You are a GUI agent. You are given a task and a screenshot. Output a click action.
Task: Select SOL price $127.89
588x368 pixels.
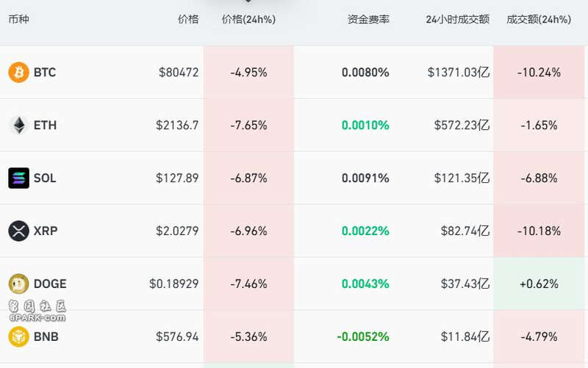177,178
